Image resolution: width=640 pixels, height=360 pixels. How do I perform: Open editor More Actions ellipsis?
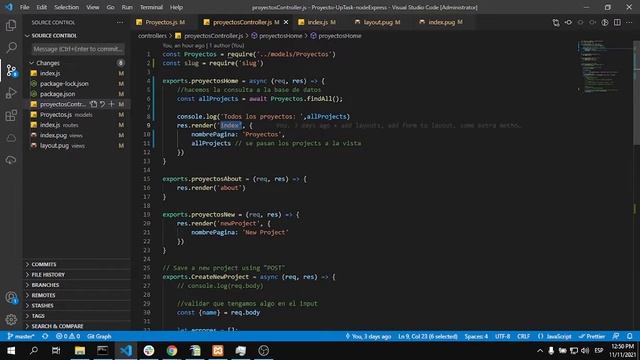(629, 22)
